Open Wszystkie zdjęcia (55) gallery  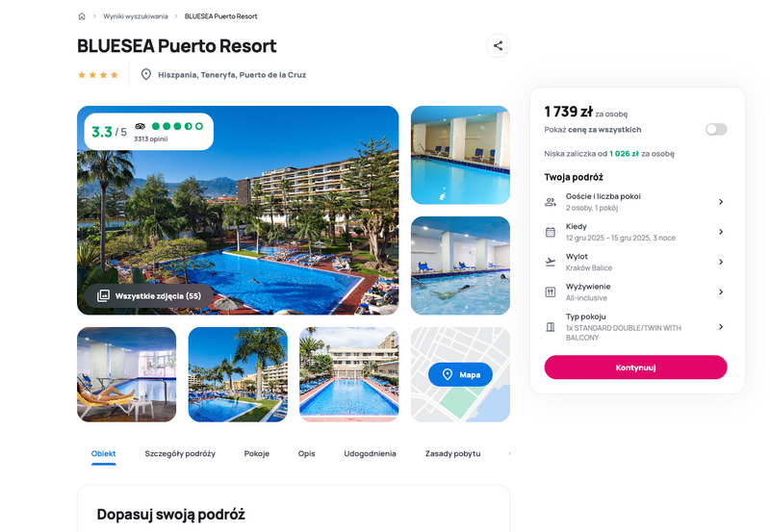[x=149, y=296]
